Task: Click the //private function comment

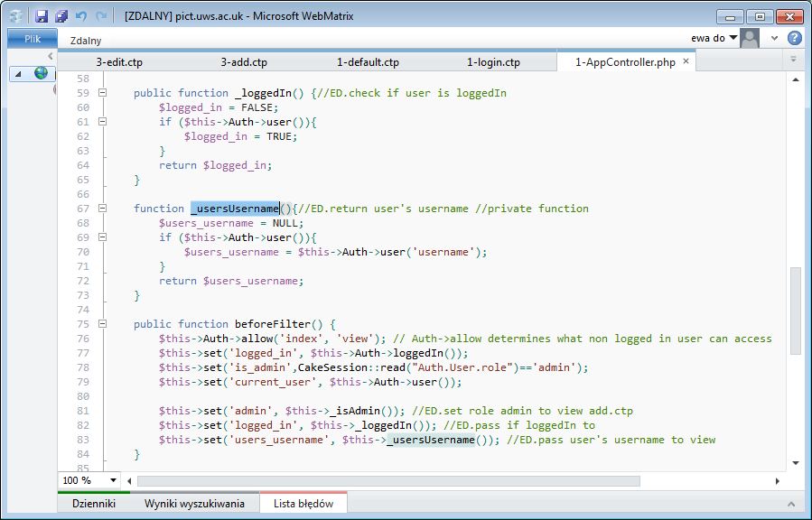Action: pos(532,209)
